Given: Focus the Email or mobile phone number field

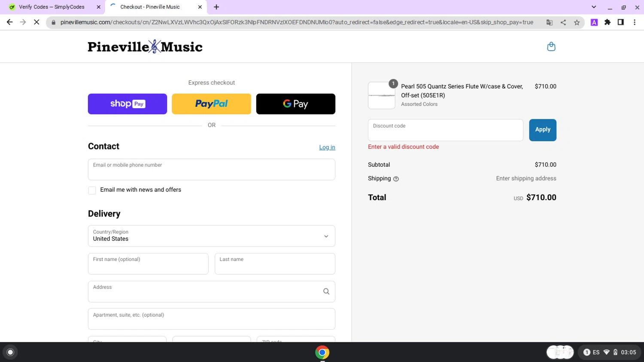Looking at the screenshot, I should (x=212, y=170).
